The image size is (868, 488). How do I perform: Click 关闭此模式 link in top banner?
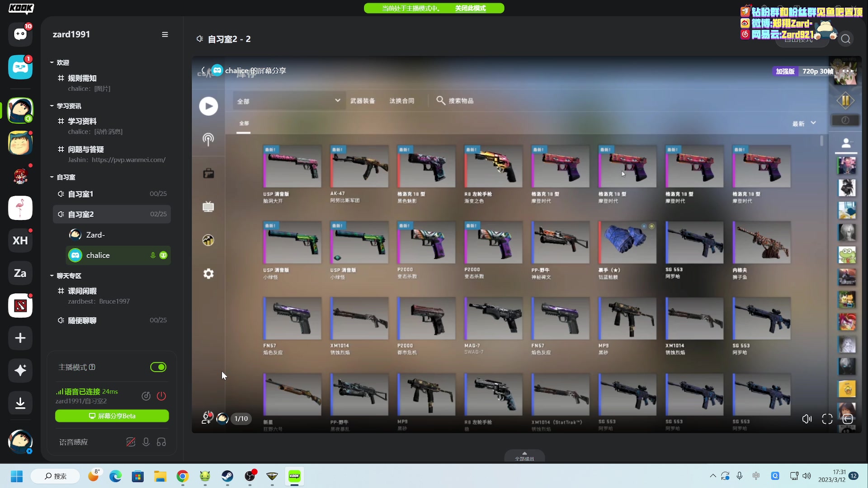470,8
